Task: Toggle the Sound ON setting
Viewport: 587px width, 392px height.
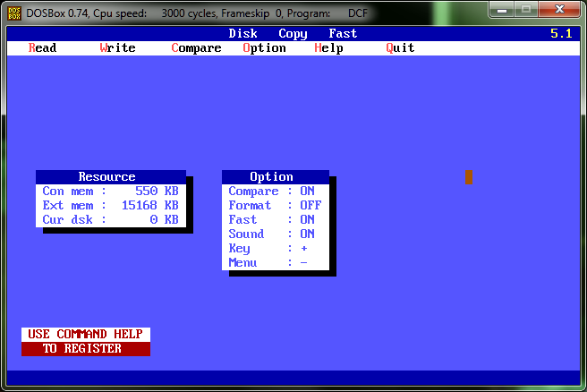Action: 275,234
